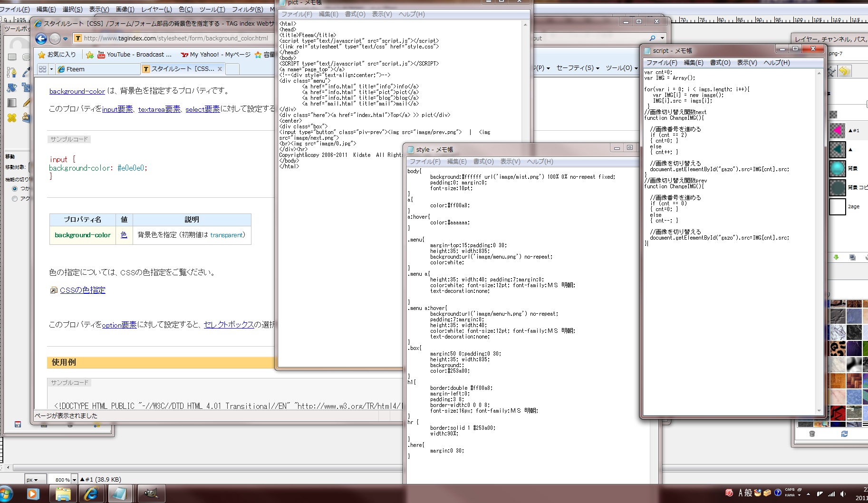Click the lower layer green arrow icon
Image resolution: width=868 pixels, height=503 pixels.
click(x=836, y=257)
